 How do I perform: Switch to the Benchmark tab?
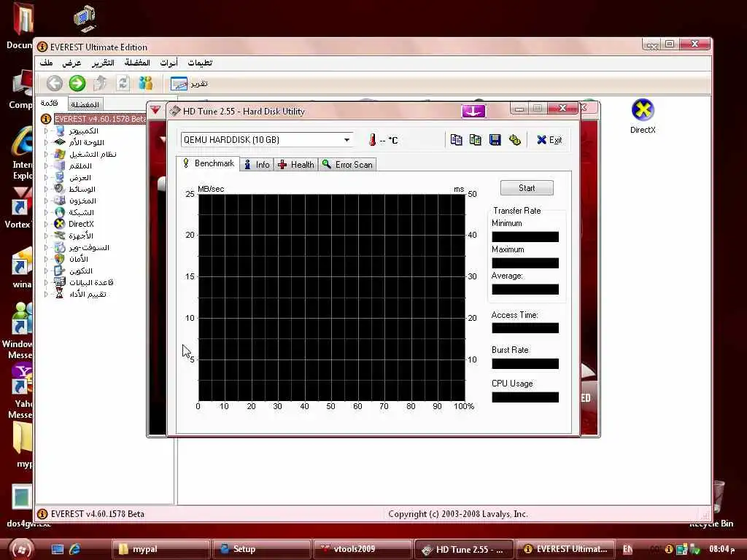pos(208,163)
